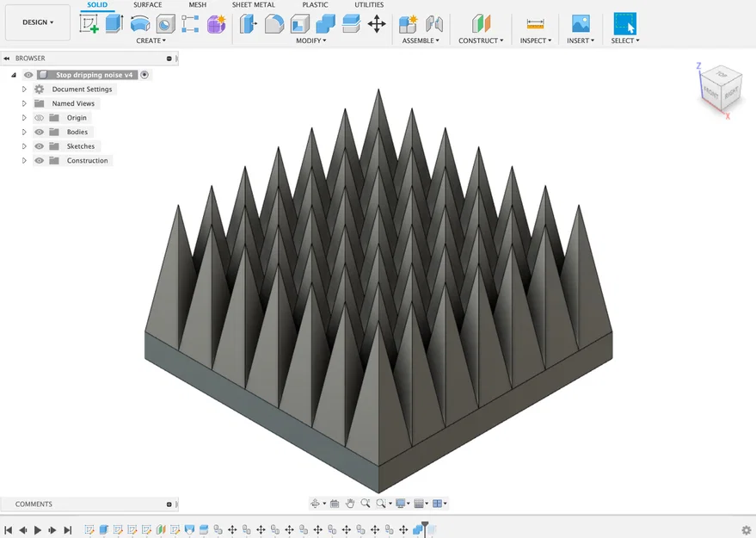Select the Shell tool
The width and height of the screenshot is (756, 538).
coord(300,23)
